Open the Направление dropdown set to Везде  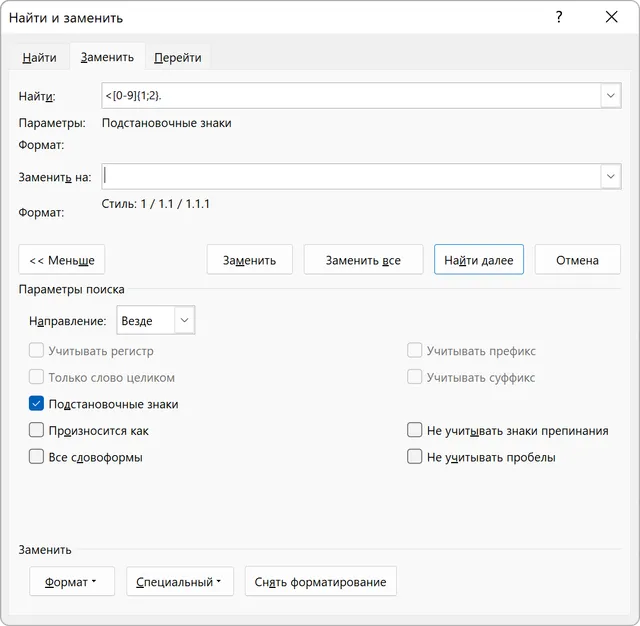pyautogui.click(x=156, y=320)
